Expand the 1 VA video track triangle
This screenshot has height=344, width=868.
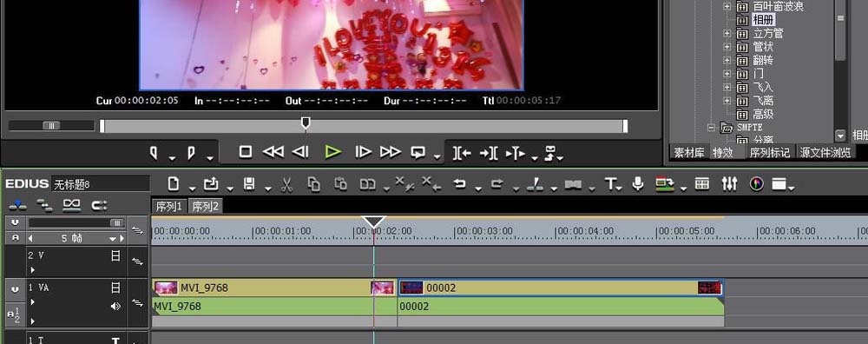(33, 302)
